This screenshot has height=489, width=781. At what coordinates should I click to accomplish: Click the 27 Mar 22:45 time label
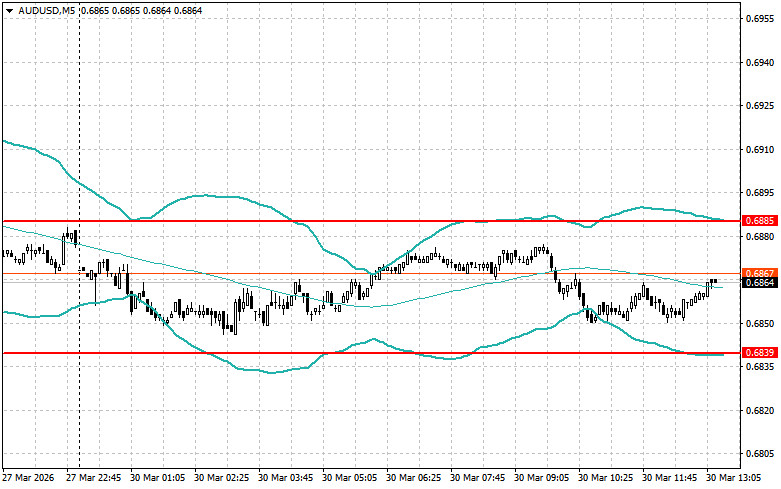click(x=94, y=478)
